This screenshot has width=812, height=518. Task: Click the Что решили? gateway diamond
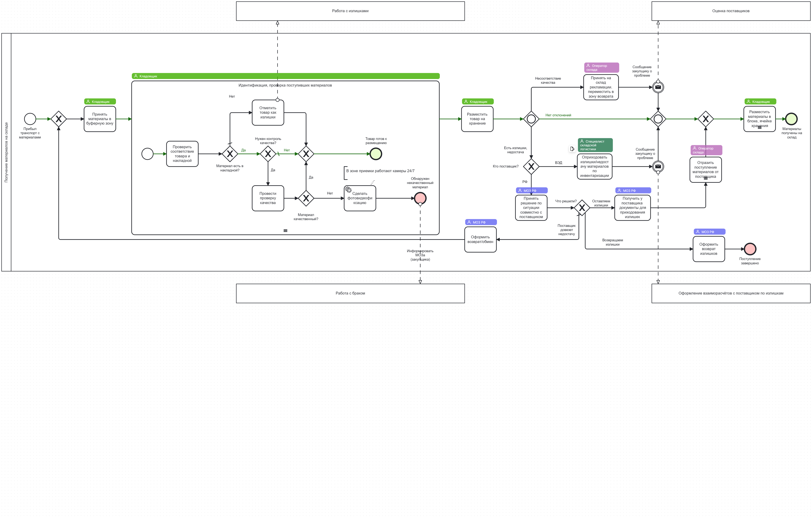pyautogui.click(x=582, y=208)
